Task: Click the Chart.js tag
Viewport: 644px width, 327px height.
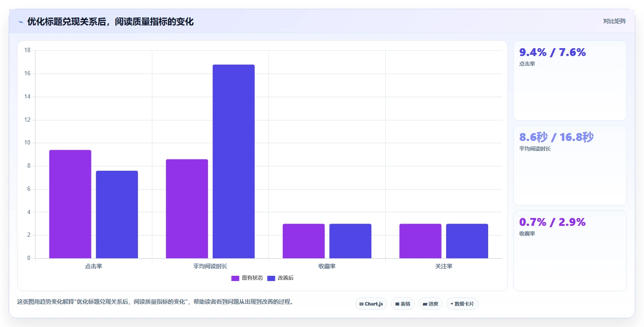Action: (x=371, y=304)
